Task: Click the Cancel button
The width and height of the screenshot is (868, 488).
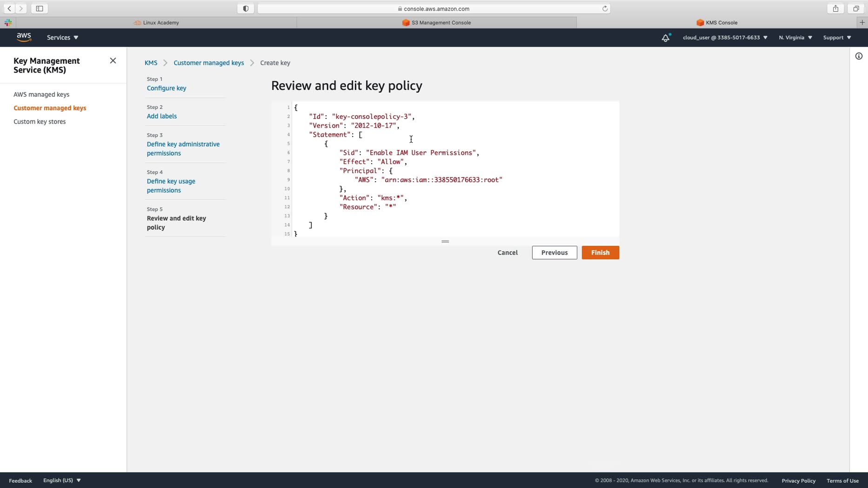Action: (507, 253)
